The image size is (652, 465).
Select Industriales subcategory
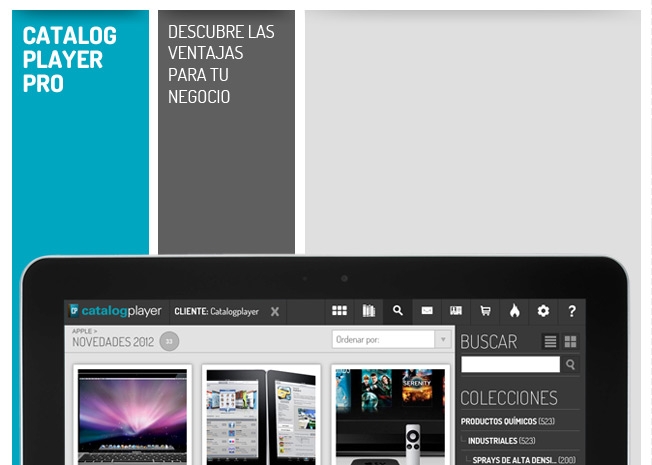click(x=501, y=441)
